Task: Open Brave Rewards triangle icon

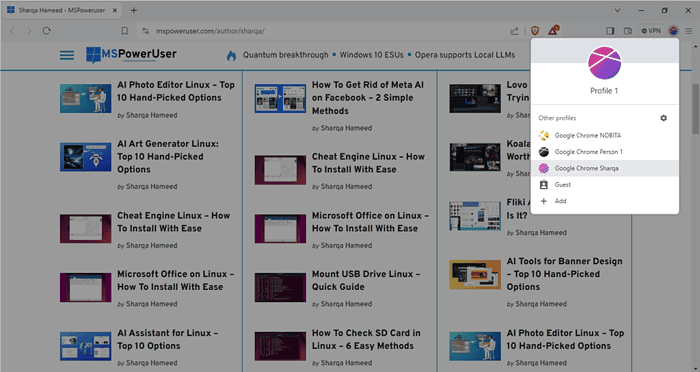Action: (554, 30)
